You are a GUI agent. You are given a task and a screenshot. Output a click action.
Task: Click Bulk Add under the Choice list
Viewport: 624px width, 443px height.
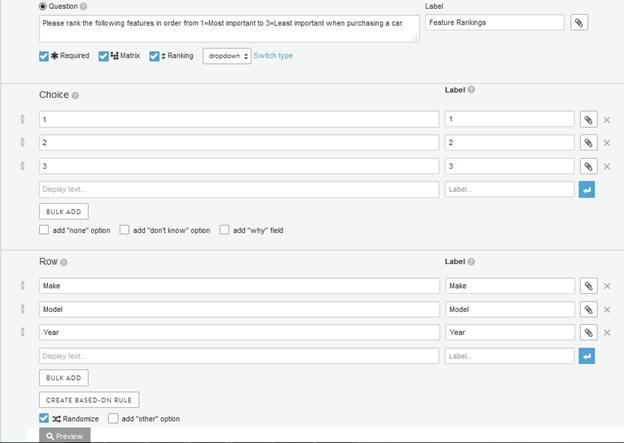64,211
